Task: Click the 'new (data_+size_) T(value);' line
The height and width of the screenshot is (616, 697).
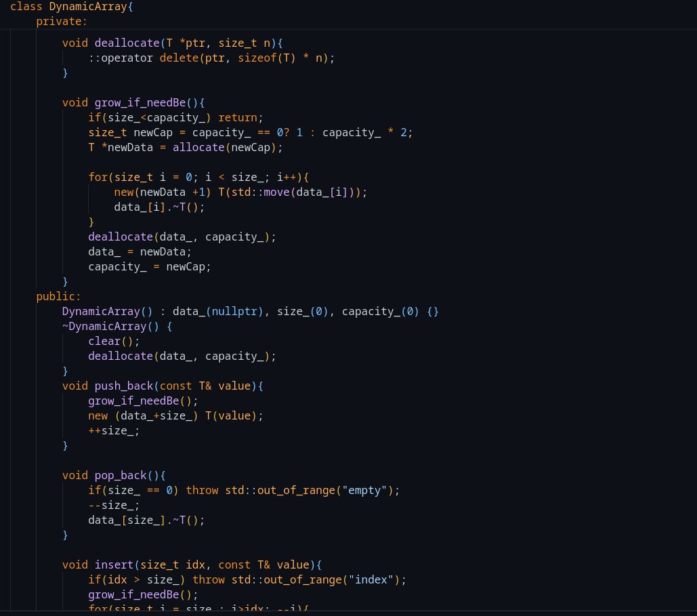Action: coord(176,416)
